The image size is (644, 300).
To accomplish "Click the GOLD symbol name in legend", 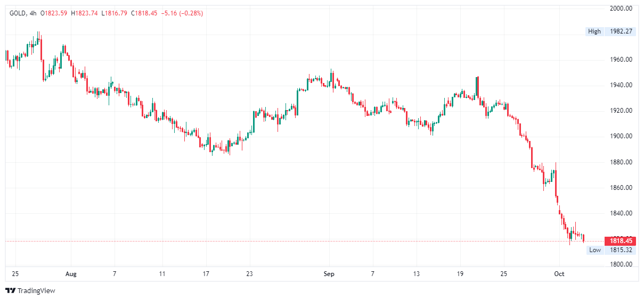I will click(18, 13).
